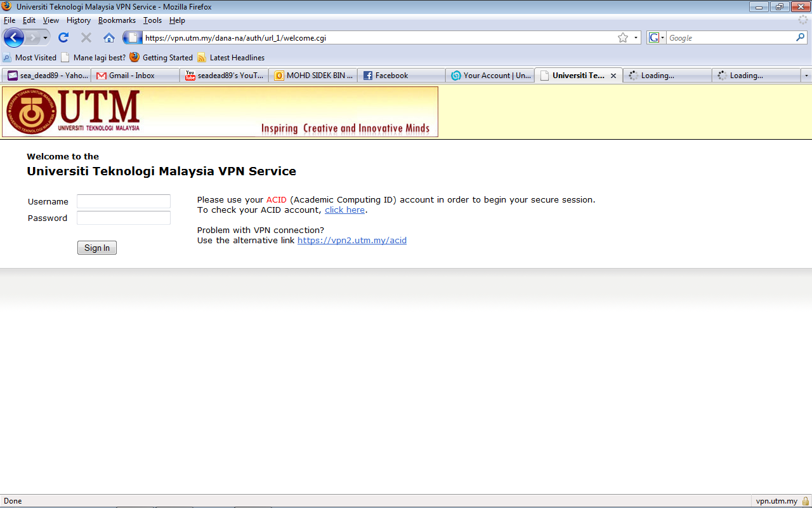Image resolution: width=812 pixels, height=508 pixels.
Task: Restore down the Firefox window
Action: click(x=779, y=7)
